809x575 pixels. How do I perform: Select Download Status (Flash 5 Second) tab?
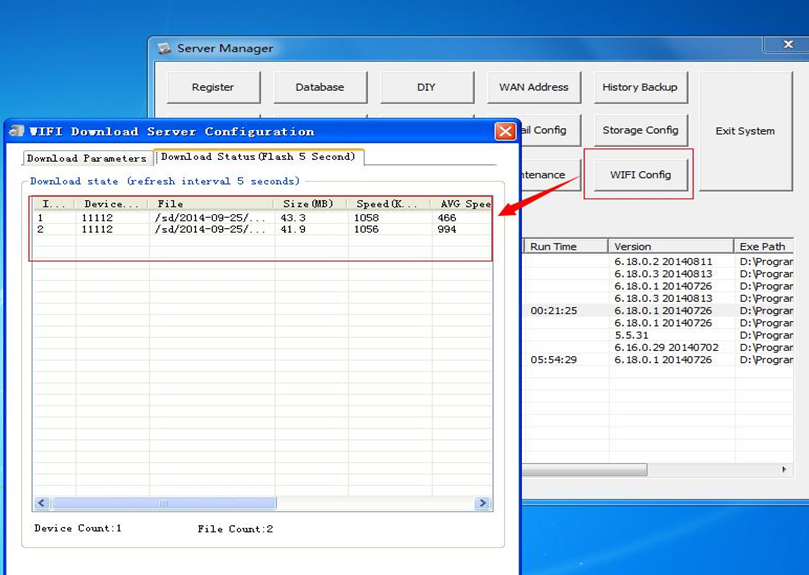coord(258,156)
